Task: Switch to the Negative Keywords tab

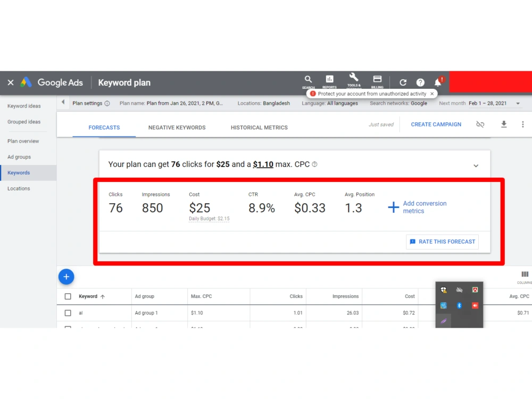Action: 177,128
